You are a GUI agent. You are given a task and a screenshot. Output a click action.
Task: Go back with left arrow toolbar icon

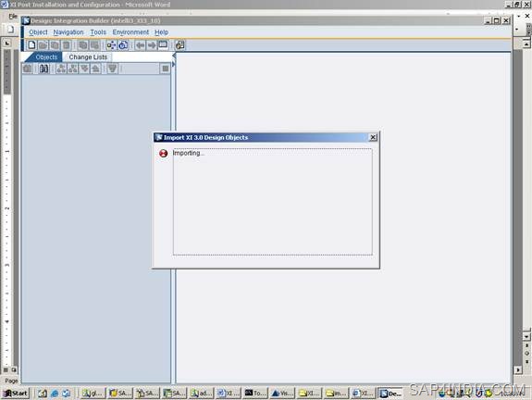click(140, 44)
